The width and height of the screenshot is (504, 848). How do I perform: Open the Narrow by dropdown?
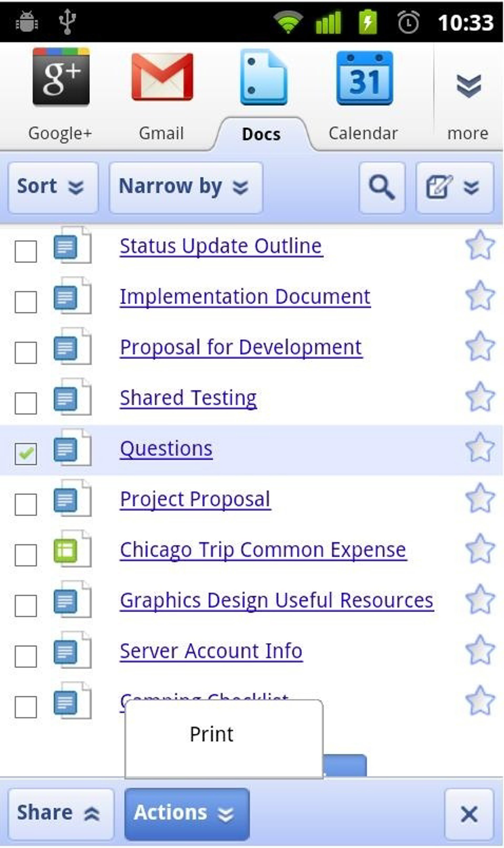(185, 187)
